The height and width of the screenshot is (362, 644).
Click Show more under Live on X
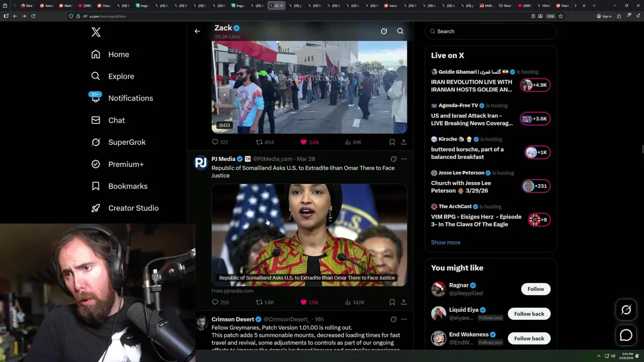point(445,242)
